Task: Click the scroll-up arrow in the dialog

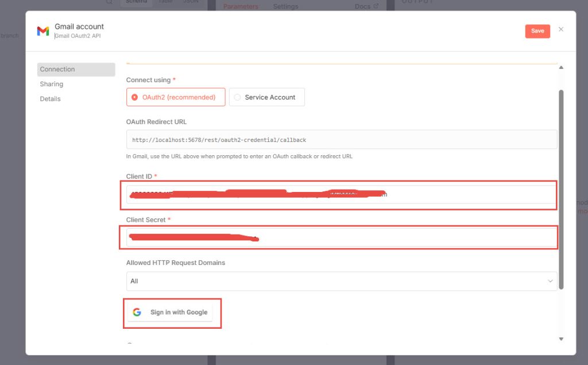Action: tap(561, 68)
